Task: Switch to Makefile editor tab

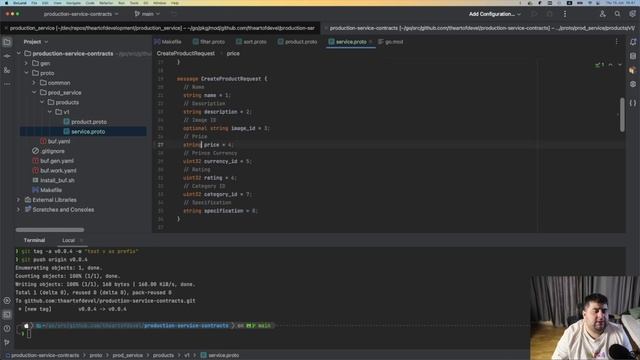Action: [168, 42]
